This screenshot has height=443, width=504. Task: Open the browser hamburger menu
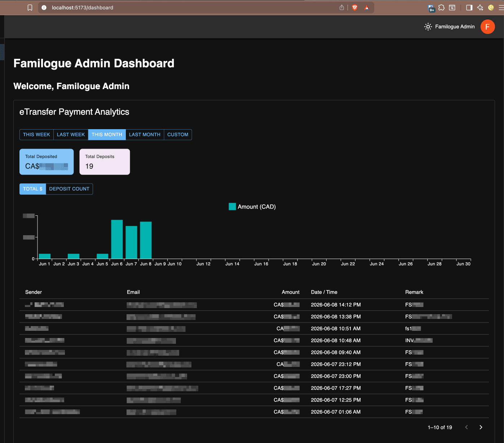click(x=501, y=8)
